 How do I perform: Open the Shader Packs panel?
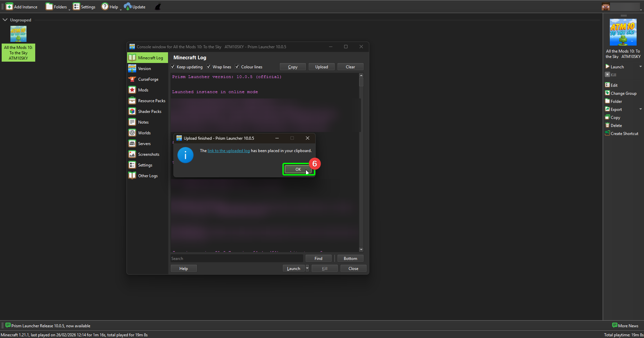coord(150,111)
